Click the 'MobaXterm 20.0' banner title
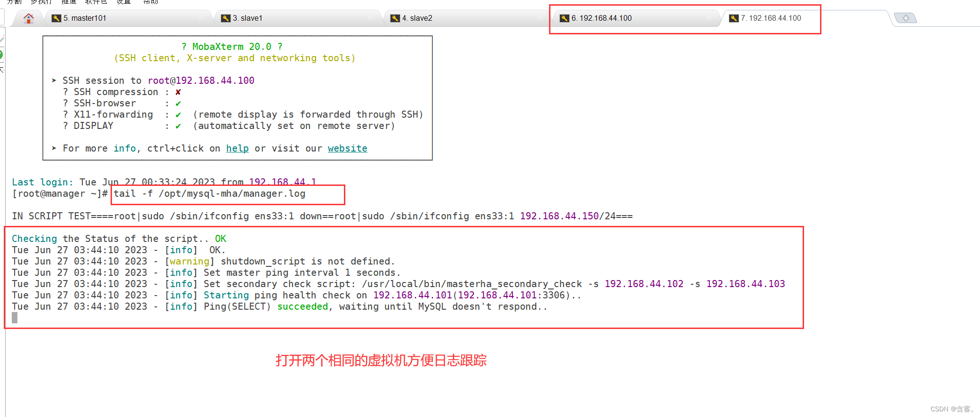 (232, 47)
